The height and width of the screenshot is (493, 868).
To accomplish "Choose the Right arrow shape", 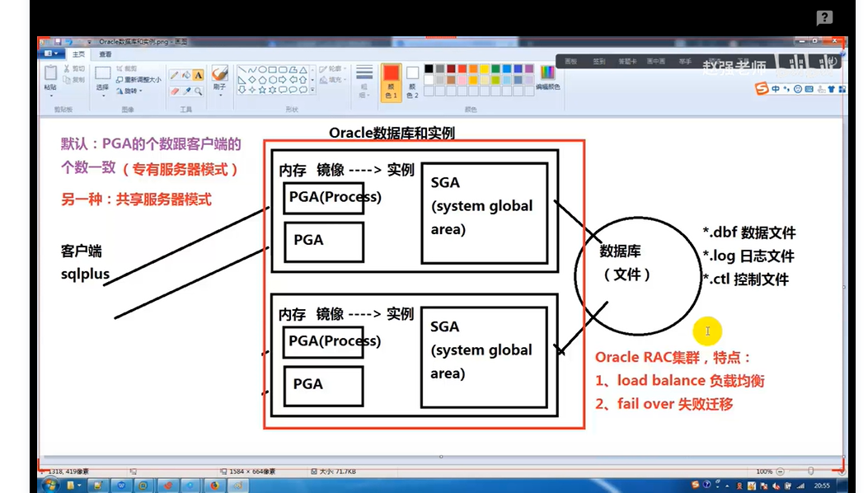I will coord(282,80).
